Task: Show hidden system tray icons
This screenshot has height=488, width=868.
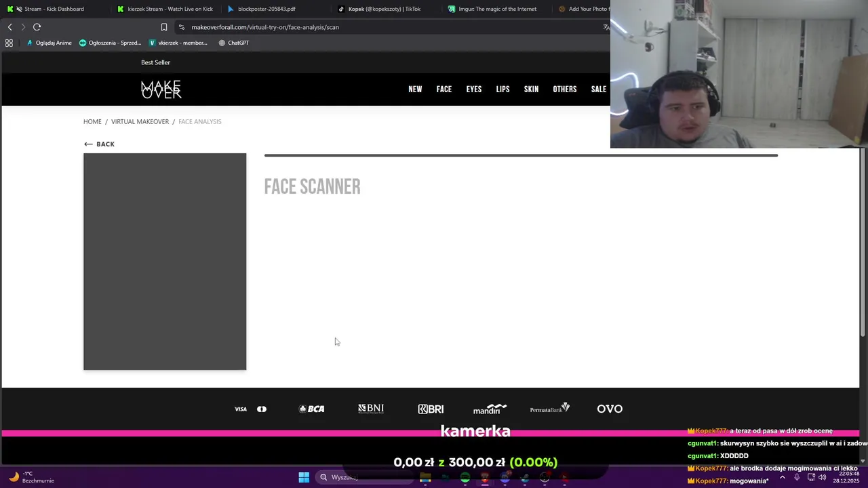Action: 782,477
